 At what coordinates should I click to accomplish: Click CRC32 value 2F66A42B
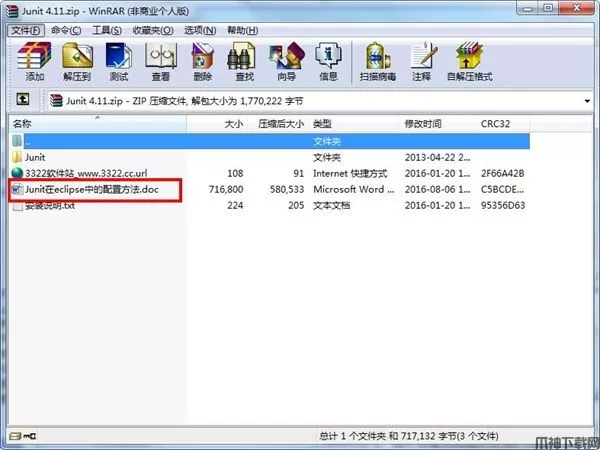pos(502,173)
